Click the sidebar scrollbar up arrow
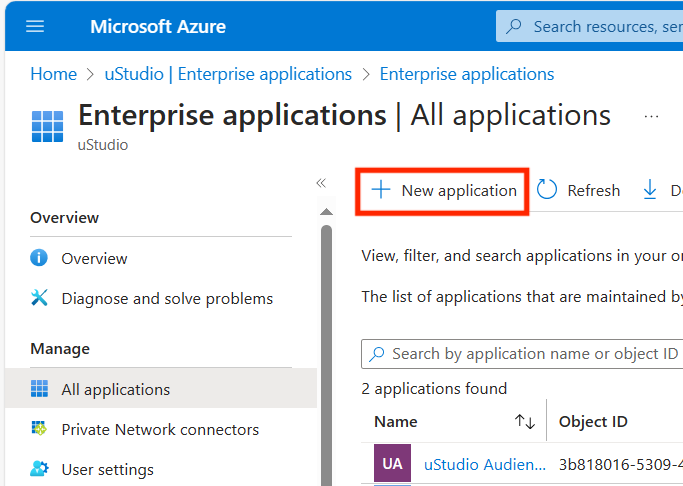This screenshot has width=683, height=486. coord(326,212)
